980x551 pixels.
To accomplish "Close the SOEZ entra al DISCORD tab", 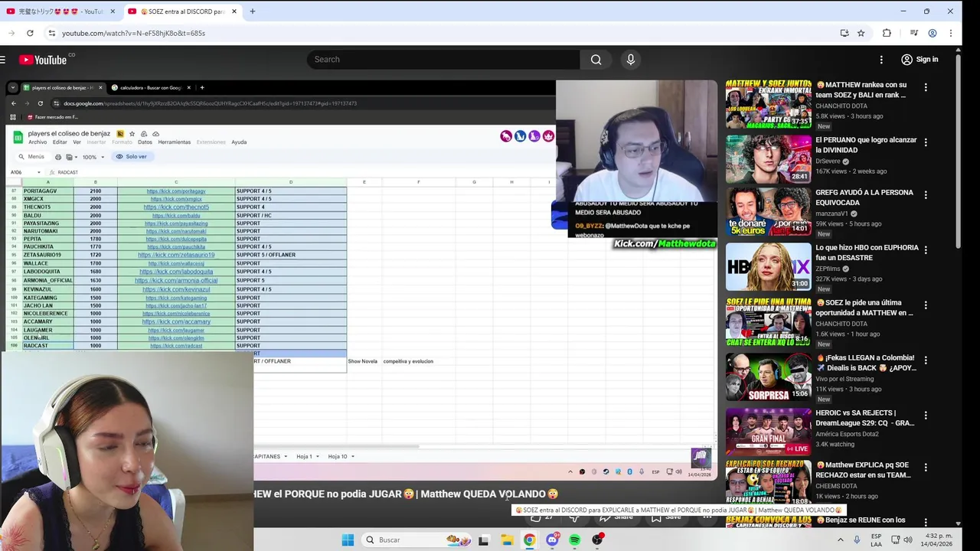I will [x=234, y=11].
